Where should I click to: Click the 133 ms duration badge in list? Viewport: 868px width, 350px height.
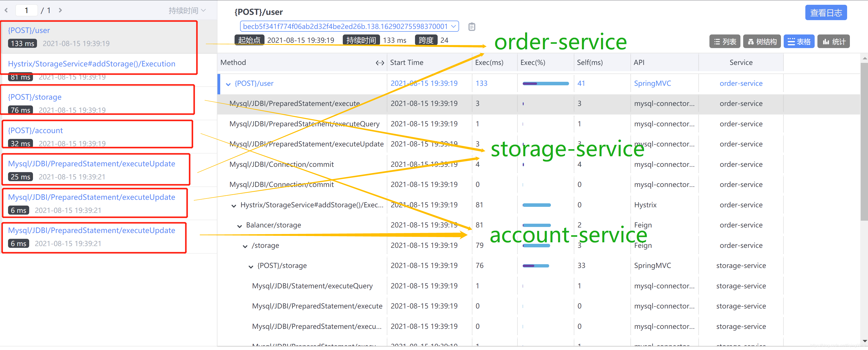pyautogui.click(x=22, y=44)
